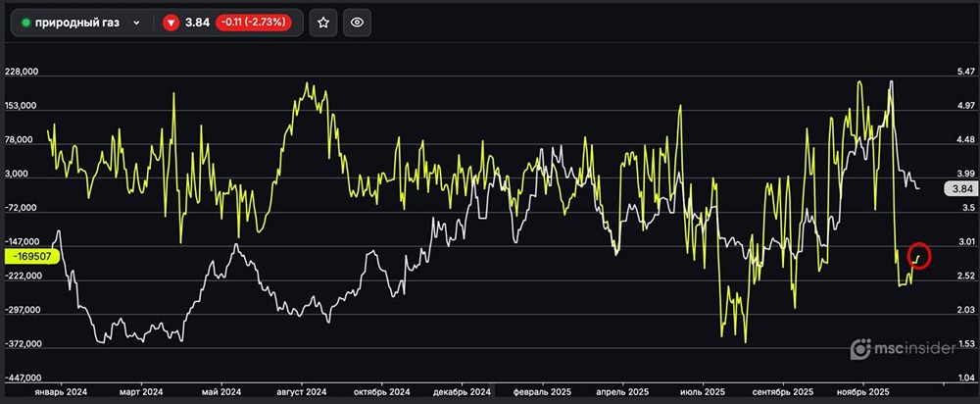Click the 3.01 right axis label
980x404 pixels.
tap(965, 242)
